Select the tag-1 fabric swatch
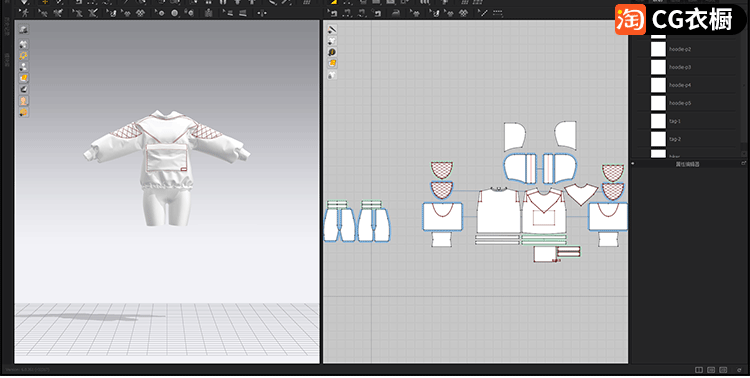750x378 pixels. coord(658,121)
